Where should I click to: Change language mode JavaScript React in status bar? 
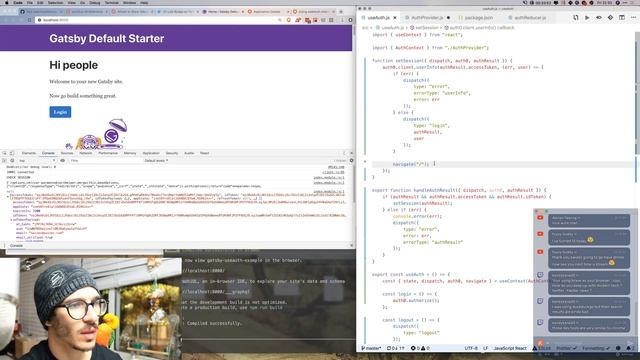point(510,348)
